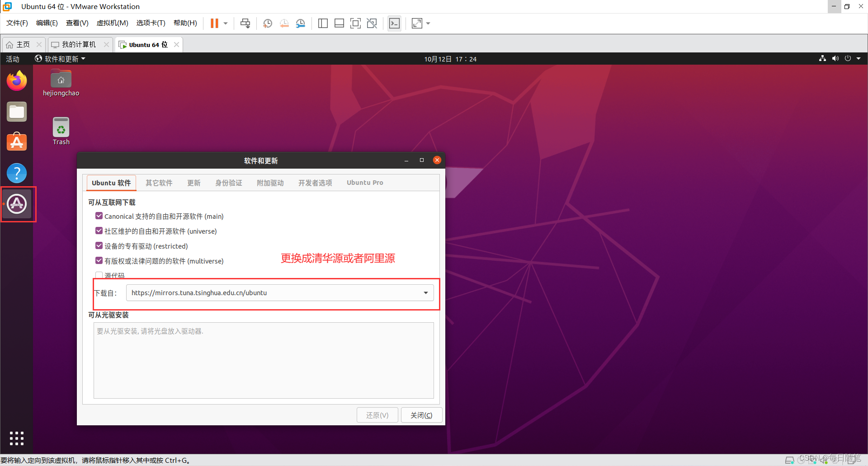Switch to the 附加驱动 tab

(270, 183)
